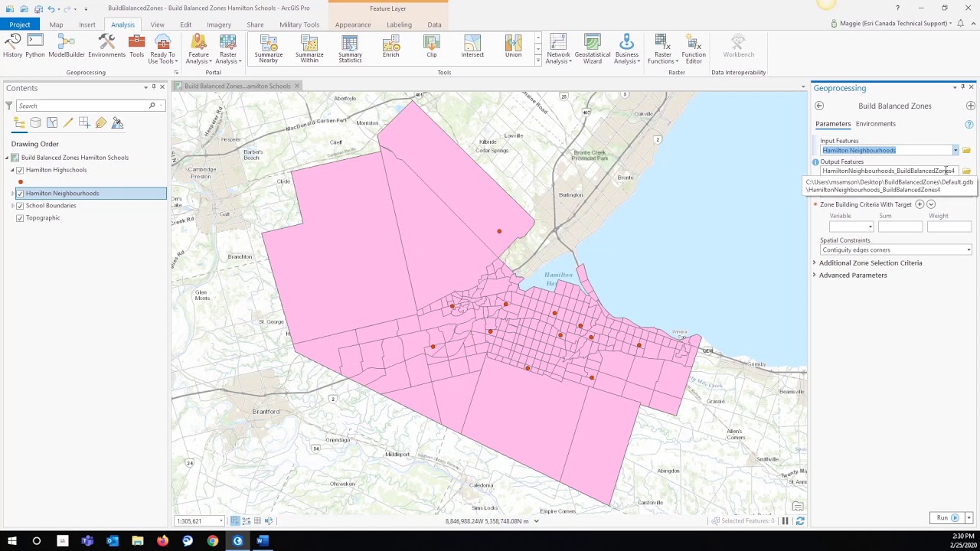Open the Enrich tool
Screen dimensions: 980x551
[x=390, y=47]
